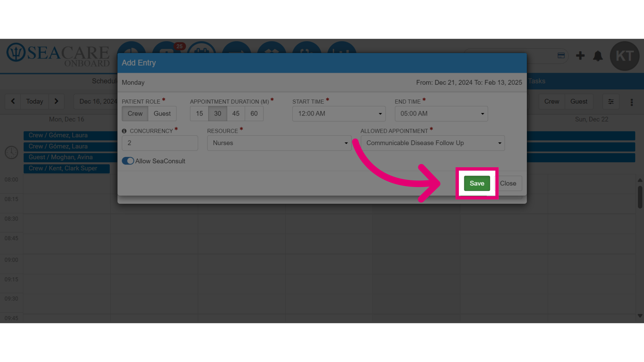Choose 15 minute appointment duration
The width and height of the screenshot is (644, 362).
[x=199, y=114]
